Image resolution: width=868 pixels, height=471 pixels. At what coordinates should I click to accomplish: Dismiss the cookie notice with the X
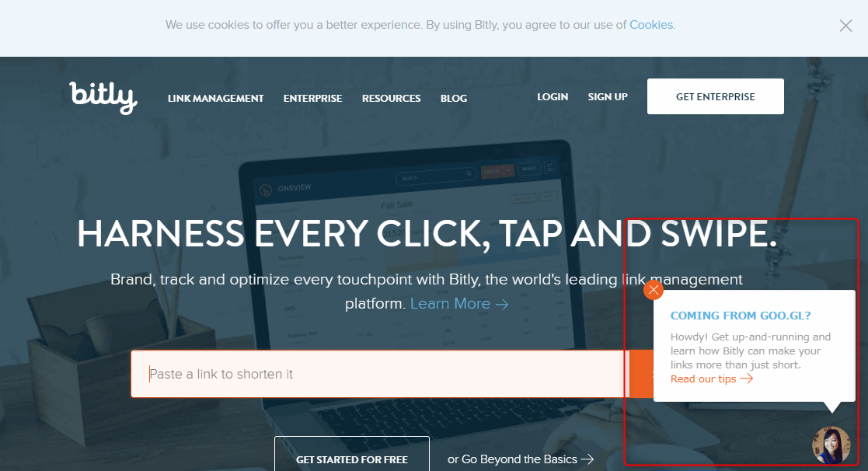pos(845,26)
